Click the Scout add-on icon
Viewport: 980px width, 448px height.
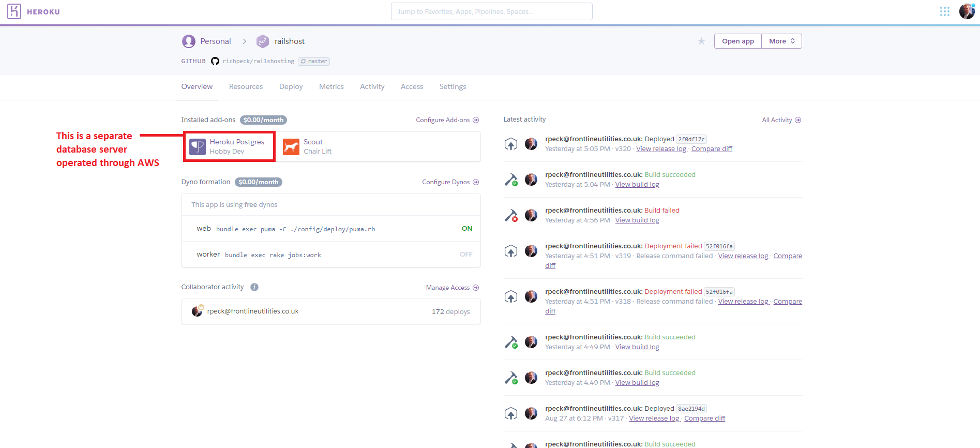tap(291, 147)
